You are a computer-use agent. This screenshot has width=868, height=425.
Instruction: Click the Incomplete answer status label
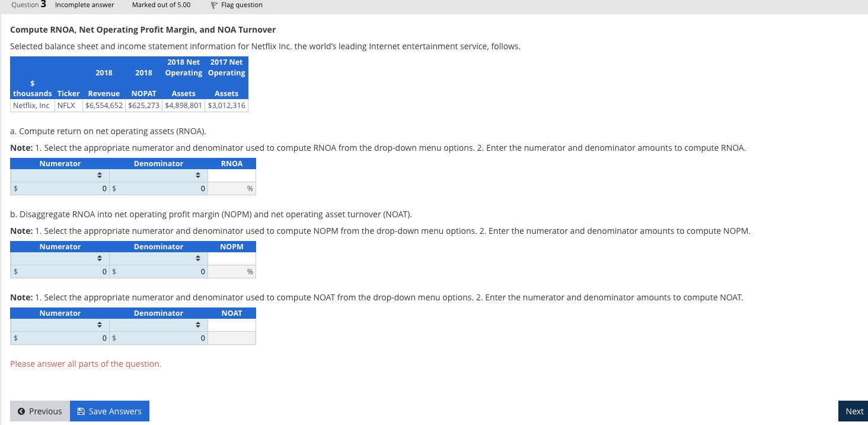pyautogui.click(x=84, y=5)
